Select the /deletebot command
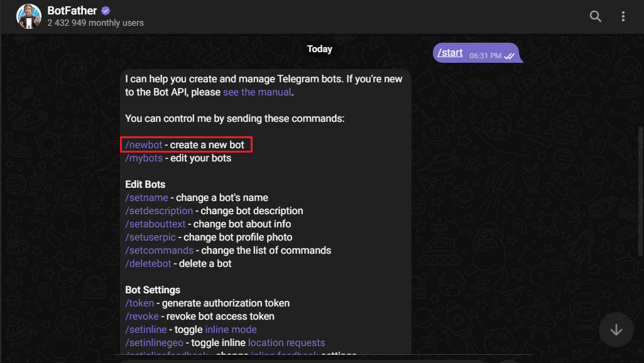This screenshot has width=644, height=363. (x=148, y=263)
